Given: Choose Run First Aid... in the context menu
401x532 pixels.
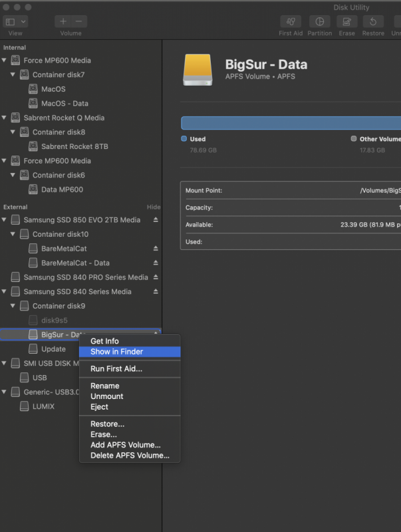Looking at the screenshot, I should [x=130, y=369].
